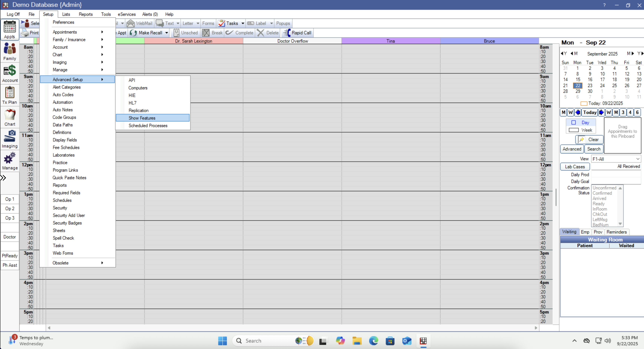Select September 24 in the calendar

click(x=602, y=85)
